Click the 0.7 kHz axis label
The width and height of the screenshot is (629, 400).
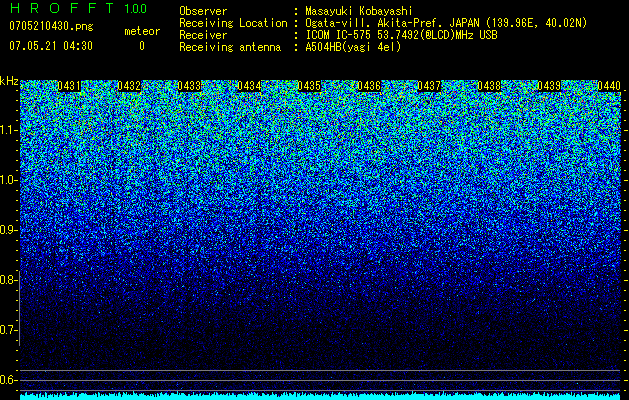tap(8, 330)
